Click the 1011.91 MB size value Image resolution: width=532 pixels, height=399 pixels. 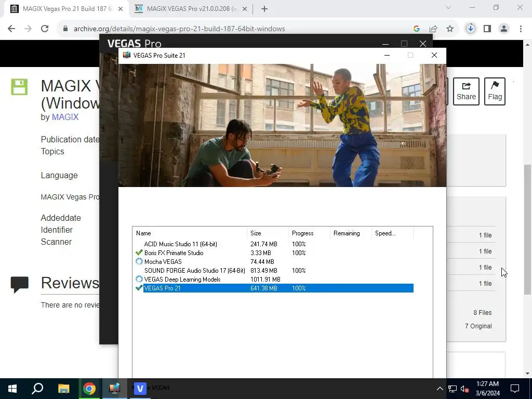tap(265, 279)
